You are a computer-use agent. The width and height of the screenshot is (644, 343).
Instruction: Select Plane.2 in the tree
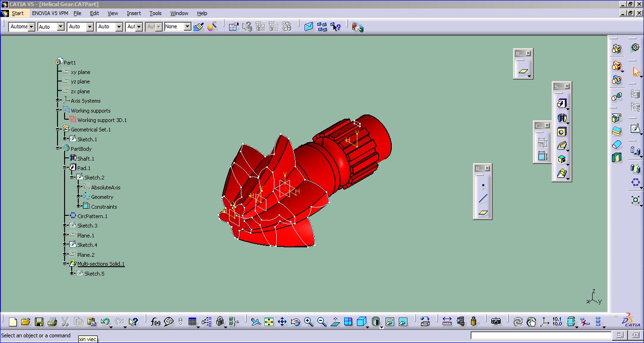click(86, 255)
